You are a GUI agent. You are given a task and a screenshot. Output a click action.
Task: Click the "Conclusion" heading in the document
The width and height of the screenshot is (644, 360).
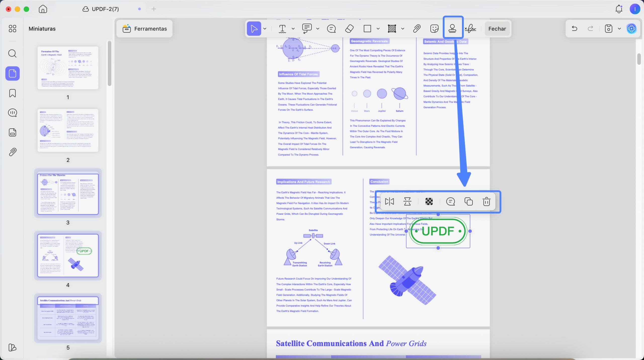379,182
